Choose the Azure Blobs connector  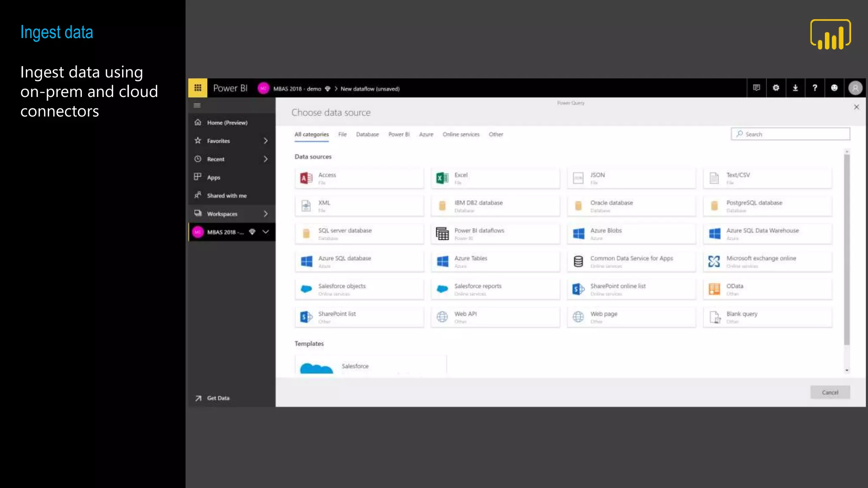tap(632, 234)
